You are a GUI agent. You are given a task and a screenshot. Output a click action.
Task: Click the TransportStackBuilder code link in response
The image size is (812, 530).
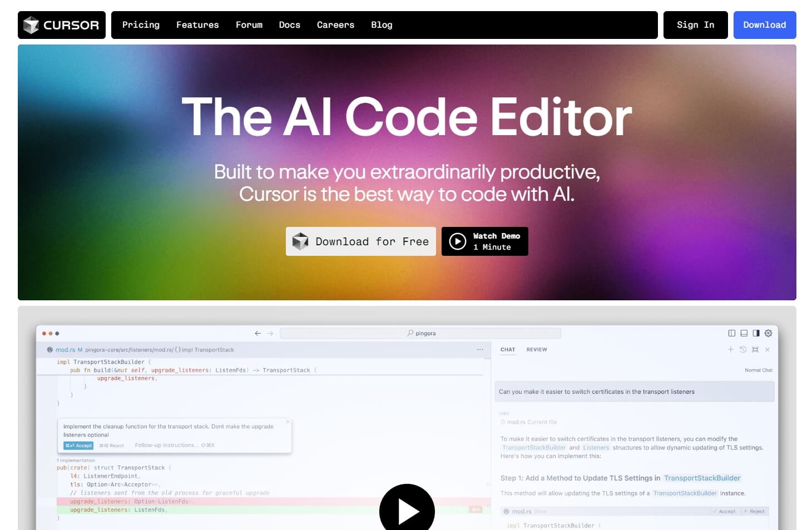(x=534, y=448)
